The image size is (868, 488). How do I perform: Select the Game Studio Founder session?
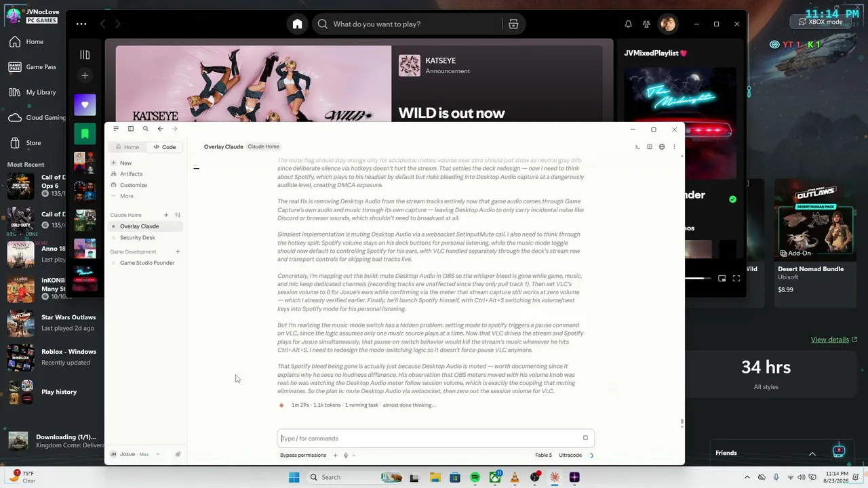(x=146, y=263)
